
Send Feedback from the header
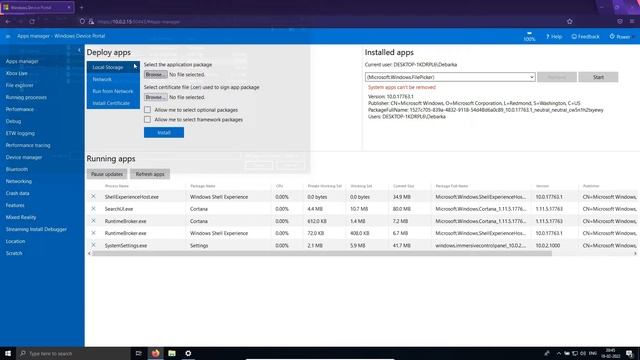point(586,37)
